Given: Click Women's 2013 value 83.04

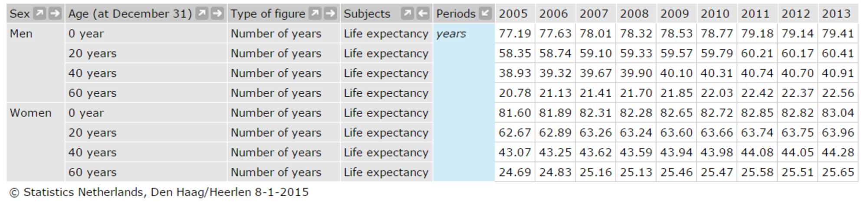Looking at the screenshot, I should [x=838, y=113].
